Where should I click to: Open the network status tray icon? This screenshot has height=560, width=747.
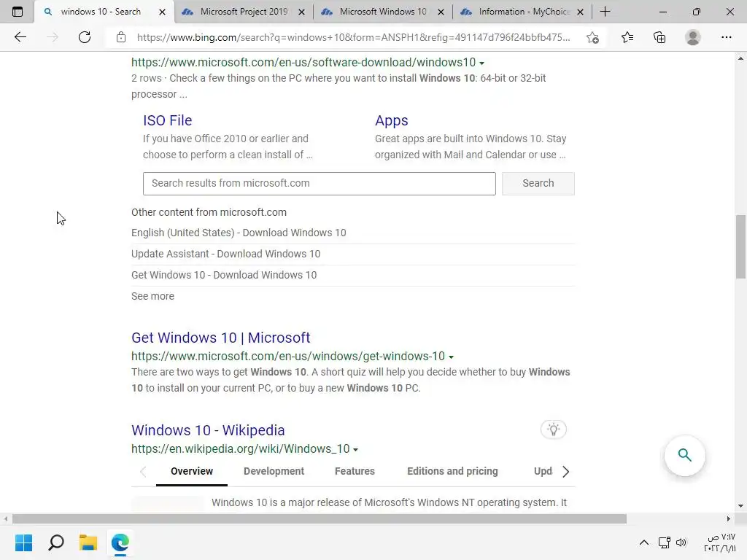(664, 542)
